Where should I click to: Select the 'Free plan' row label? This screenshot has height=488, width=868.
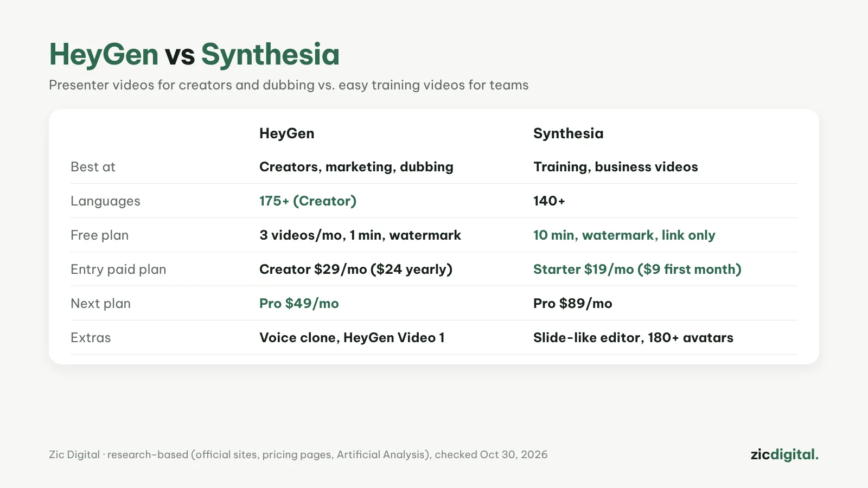(x=99, y=235)
